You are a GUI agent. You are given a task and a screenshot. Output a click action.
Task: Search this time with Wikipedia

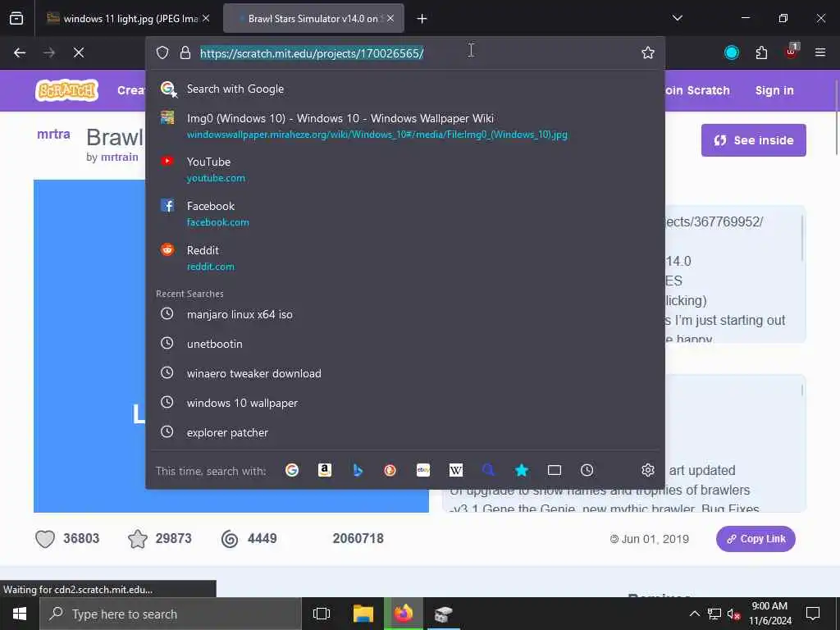[x=456, y=470]
